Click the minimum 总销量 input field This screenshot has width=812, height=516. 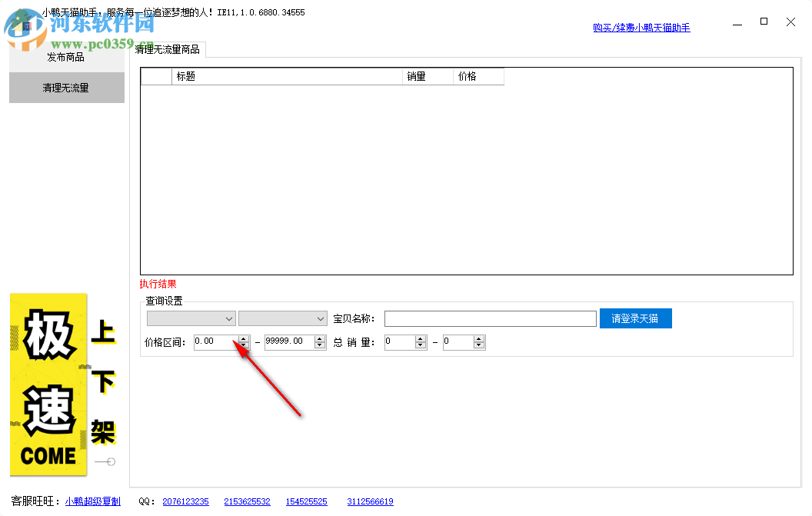tap(400, 342)
